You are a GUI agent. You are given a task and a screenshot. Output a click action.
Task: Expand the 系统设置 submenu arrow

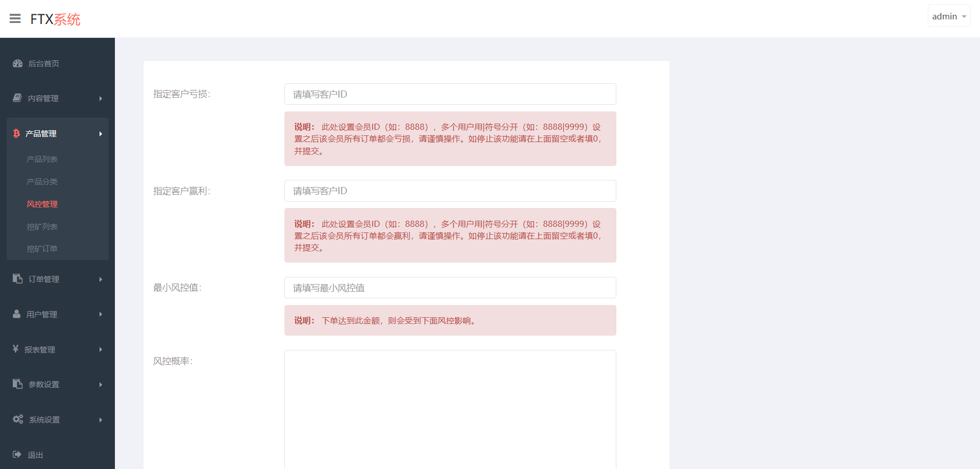coord(101,420)
